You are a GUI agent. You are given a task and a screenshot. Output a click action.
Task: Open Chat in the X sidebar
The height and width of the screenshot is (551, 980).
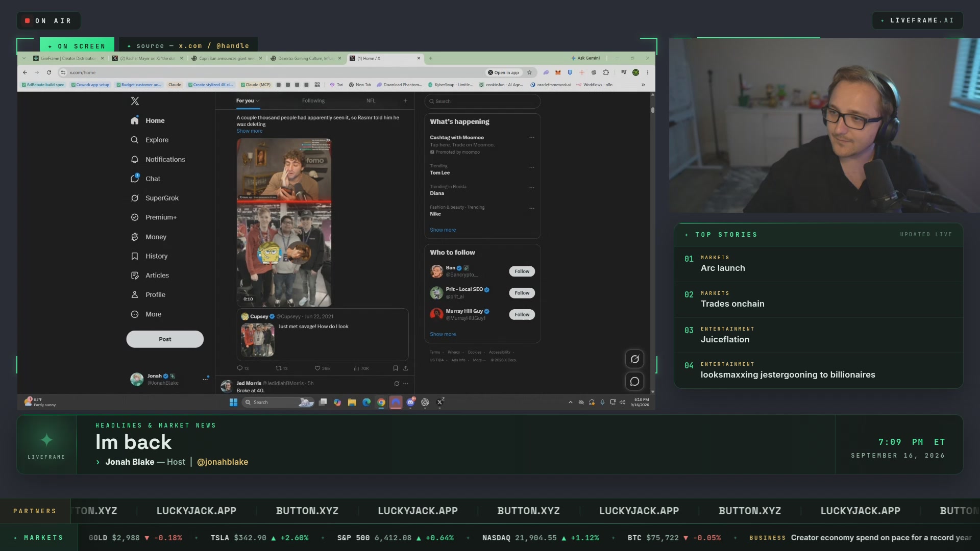[145, 179]
